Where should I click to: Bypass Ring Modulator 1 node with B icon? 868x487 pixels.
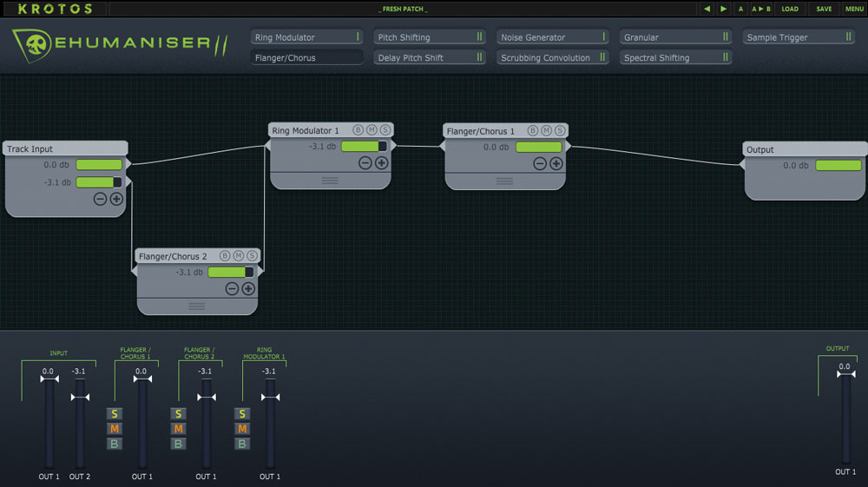click(358, 130)
